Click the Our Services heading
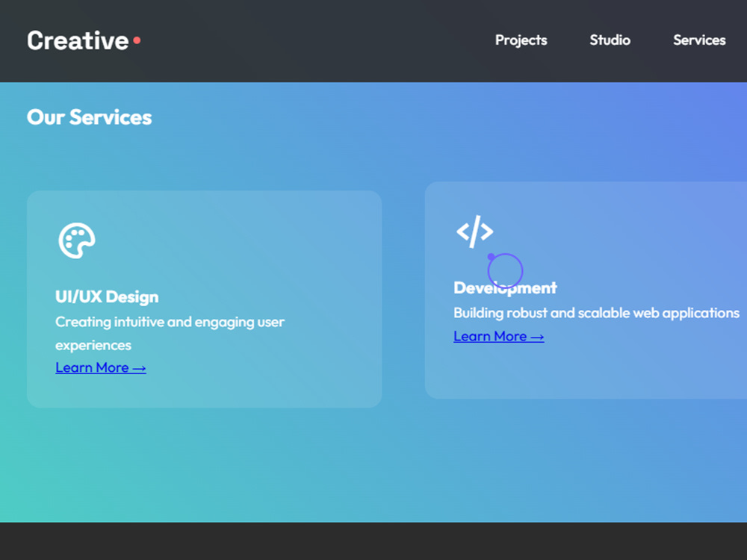The width and height of the screenshot is (747, 560). coord(89,117)
